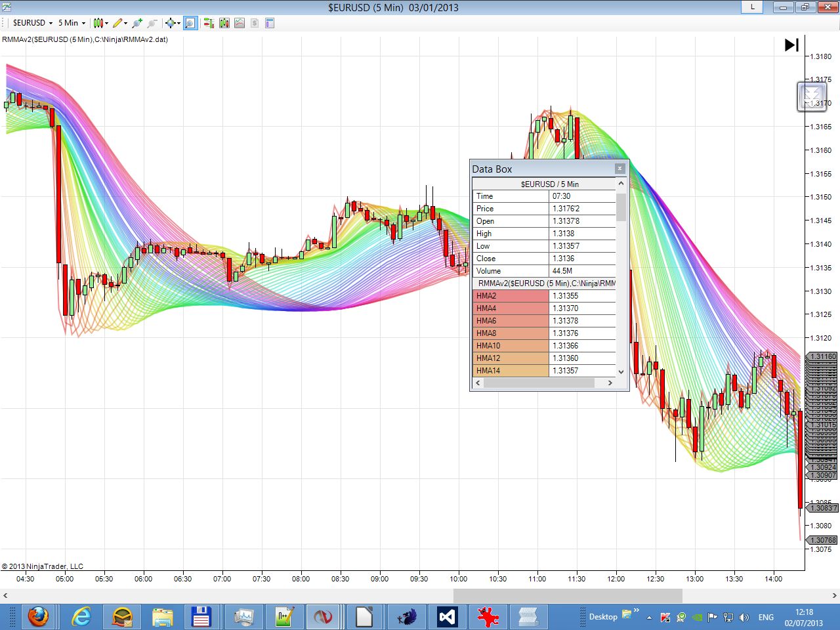The width and height of the screenshot is (840, 630).
Task: Click the chart scrollbar left arrow
Action: click(x=5, y=595)
